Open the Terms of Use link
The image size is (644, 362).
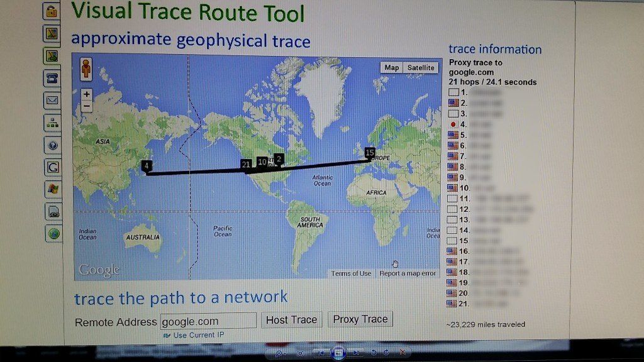tap(351, 273)
